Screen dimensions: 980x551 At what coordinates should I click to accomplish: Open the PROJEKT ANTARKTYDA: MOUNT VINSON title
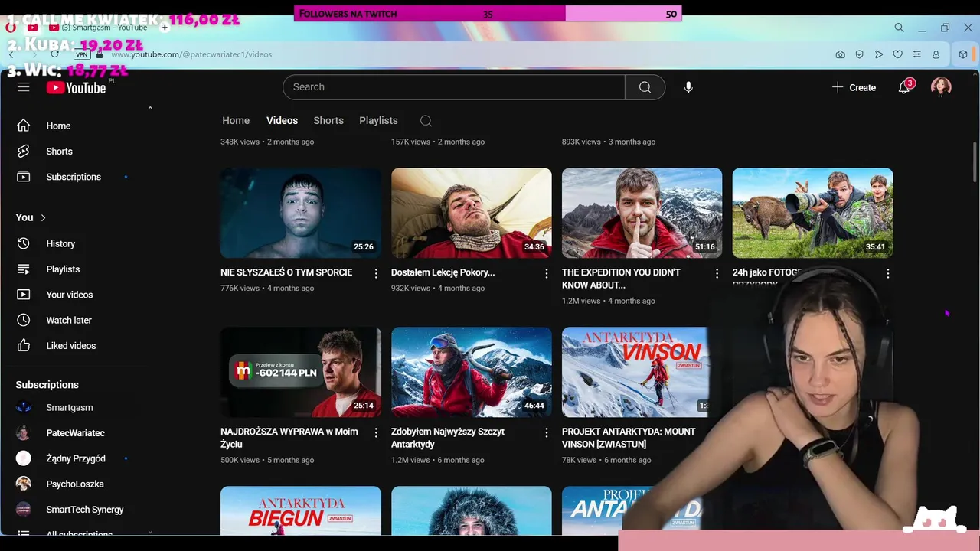tap(629, 438)
